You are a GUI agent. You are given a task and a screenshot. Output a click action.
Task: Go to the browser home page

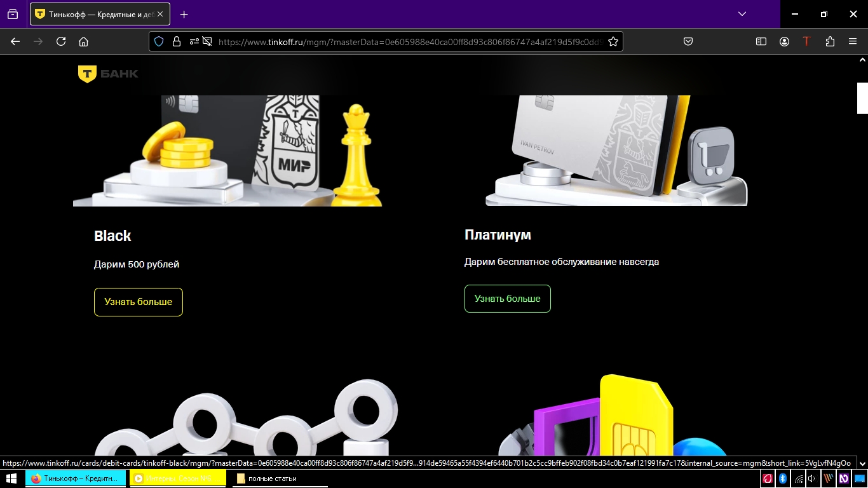click(83, 41)
